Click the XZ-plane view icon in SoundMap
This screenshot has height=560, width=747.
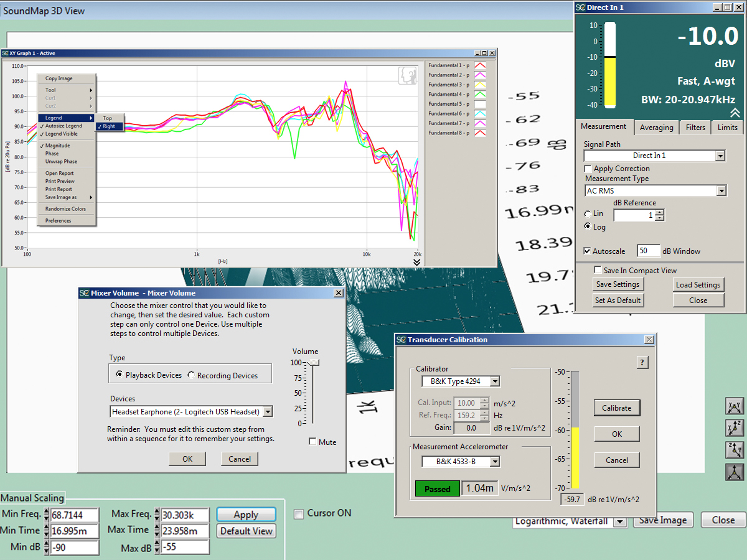[x=735, y=428]
